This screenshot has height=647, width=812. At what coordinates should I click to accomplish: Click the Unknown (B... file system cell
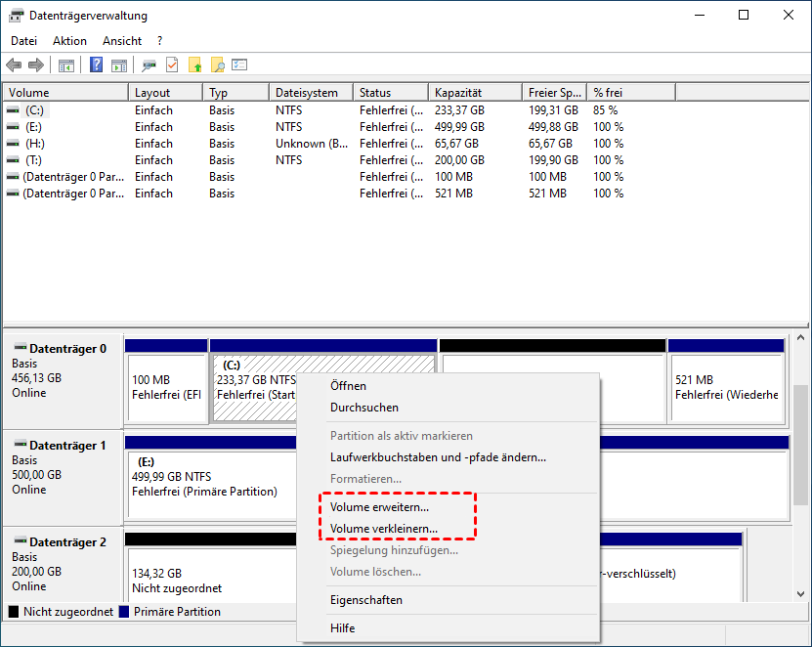[312, 144]
